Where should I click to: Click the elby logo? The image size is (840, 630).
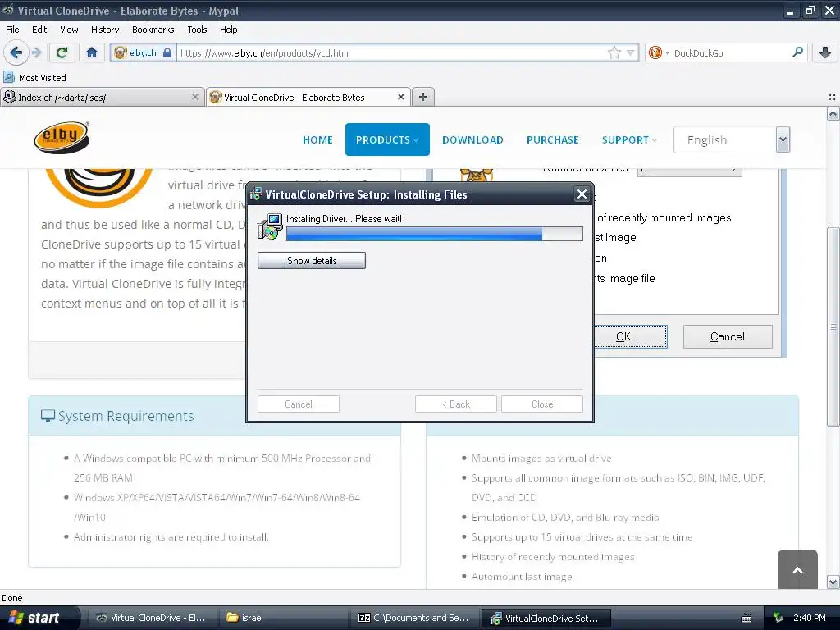point(62,137)
